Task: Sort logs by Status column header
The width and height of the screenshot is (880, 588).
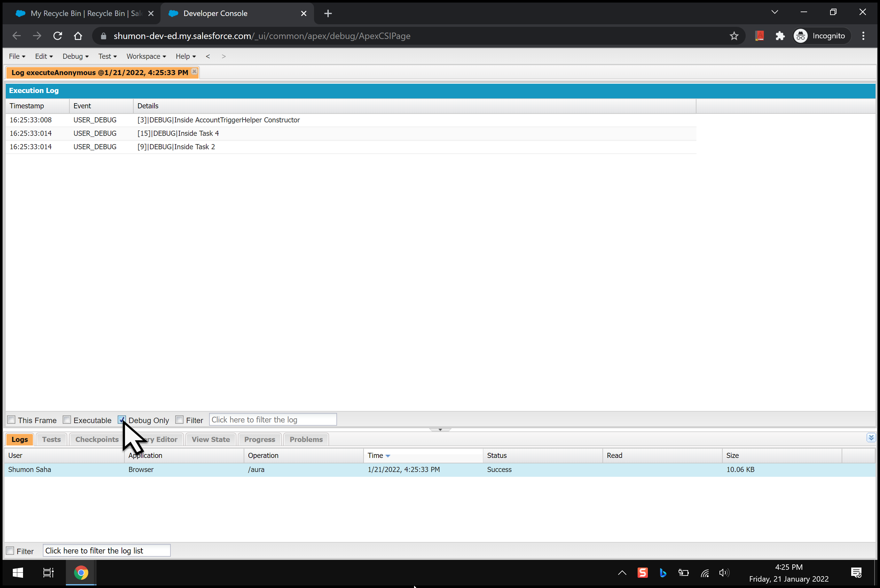Action: point(543,455)
